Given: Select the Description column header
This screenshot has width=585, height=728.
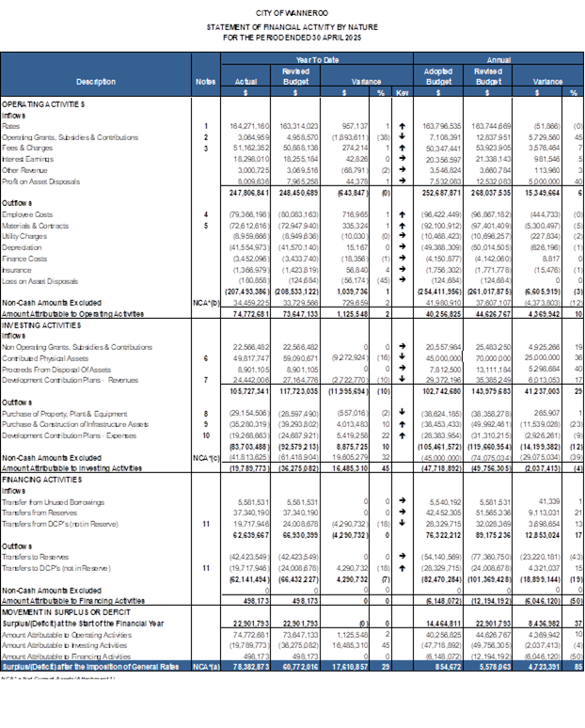Looking at the screenshot, I should (96, 82).
